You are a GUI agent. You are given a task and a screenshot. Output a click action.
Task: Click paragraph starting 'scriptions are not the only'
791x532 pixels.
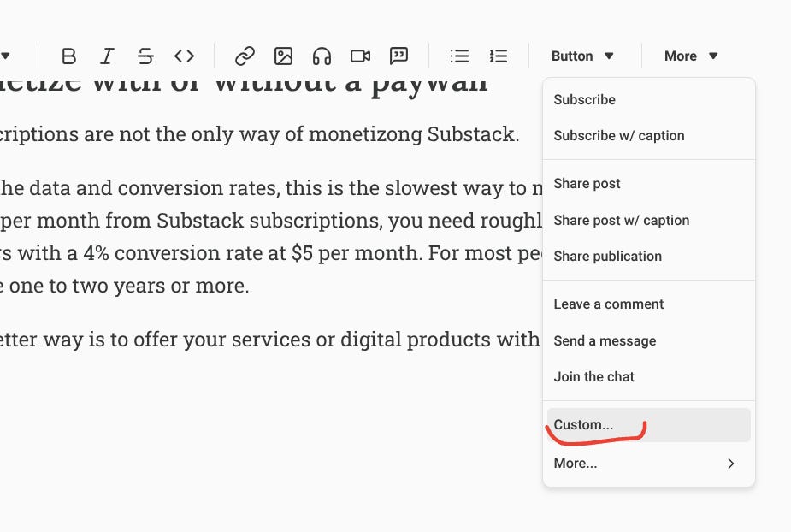coord(259,134)
